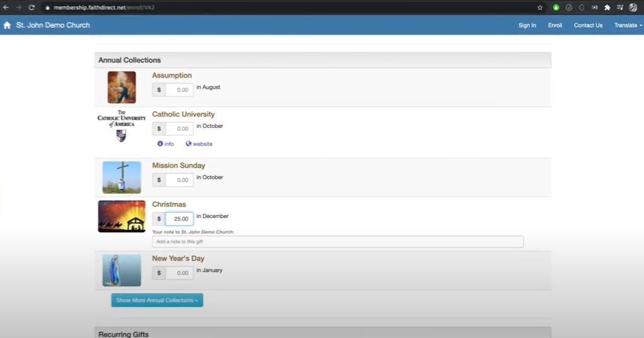
Task: Click the Christmas amount field showing 25.00
Action: pyautogui.click(x=180, y=218)
